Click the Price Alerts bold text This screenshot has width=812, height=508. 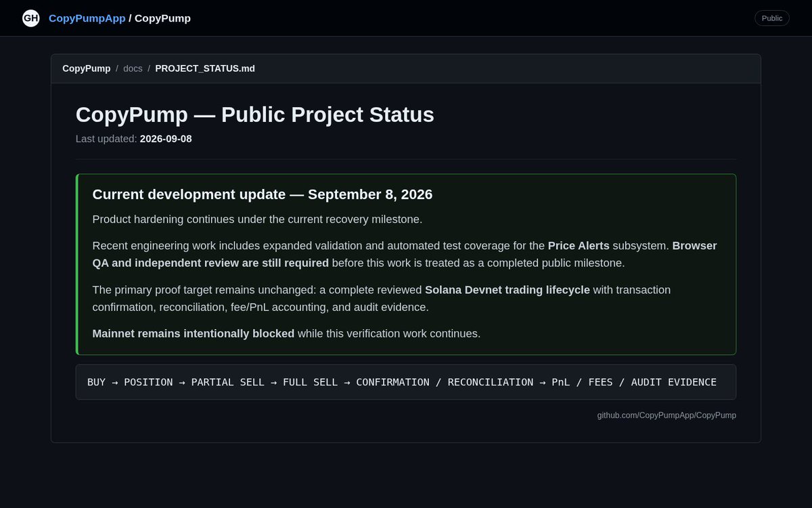click(x=579, y=246)
